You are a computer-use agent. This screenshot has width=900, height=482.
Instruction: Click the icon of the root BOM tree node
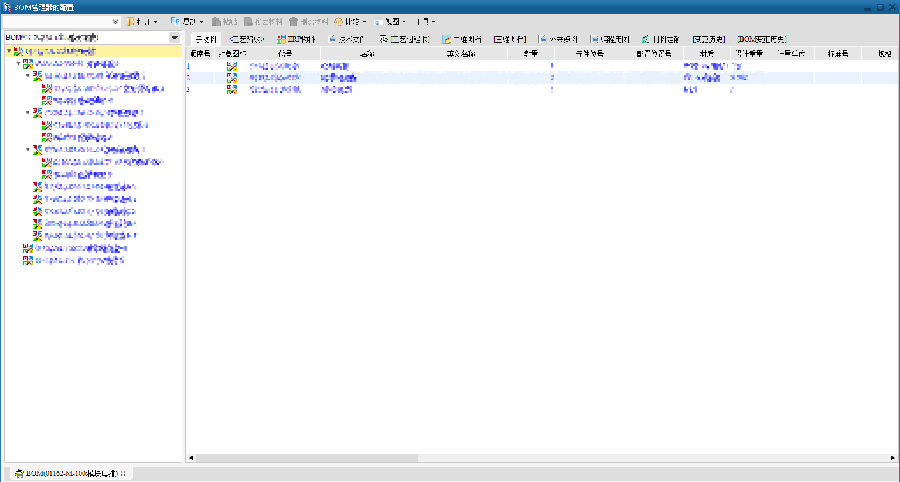[x=18, y=52]
